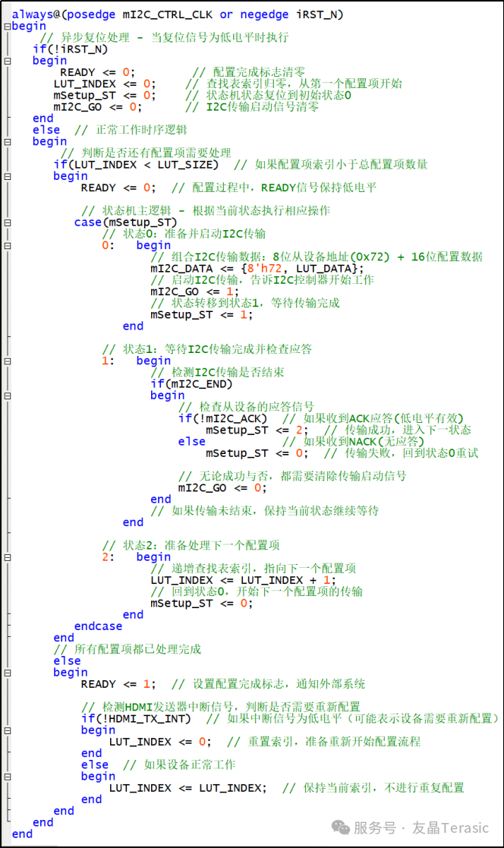
Task: Click the comment 所有配置项都已处理完成
Action: click(x=127, y=649)
